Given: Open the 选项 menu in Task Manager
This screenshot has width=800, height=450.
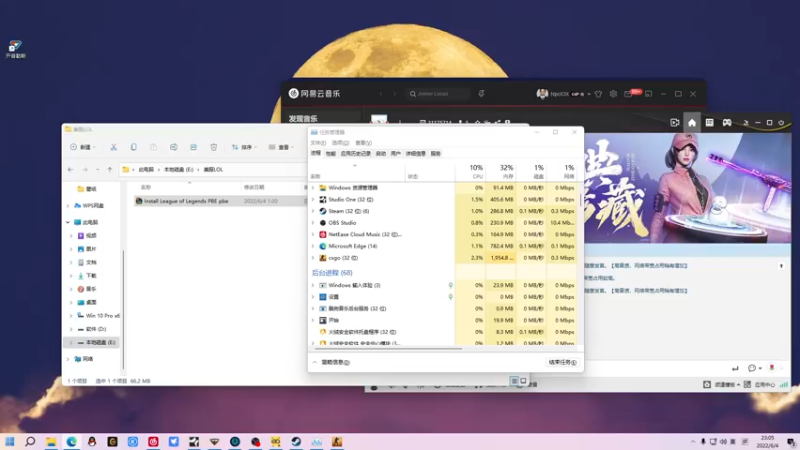Looking at the screenshot, I should coord(340,143).
